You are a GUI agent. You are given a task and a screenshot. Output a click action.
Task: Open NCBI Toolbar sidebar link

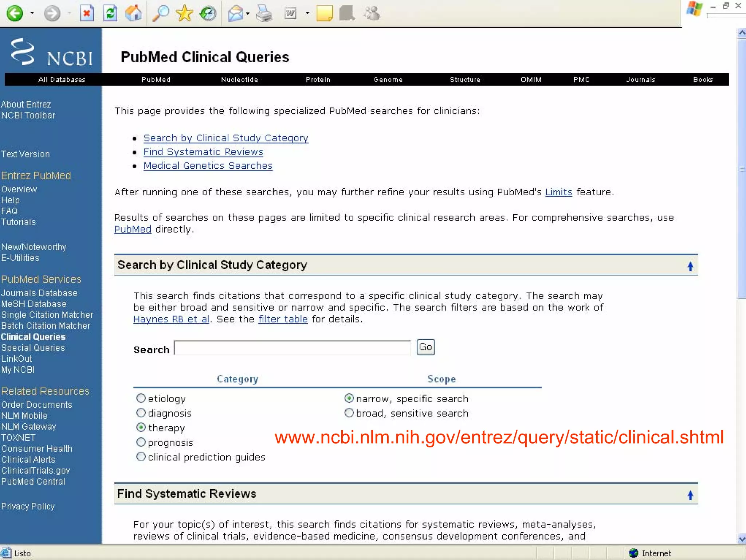[x=28, y=115]
